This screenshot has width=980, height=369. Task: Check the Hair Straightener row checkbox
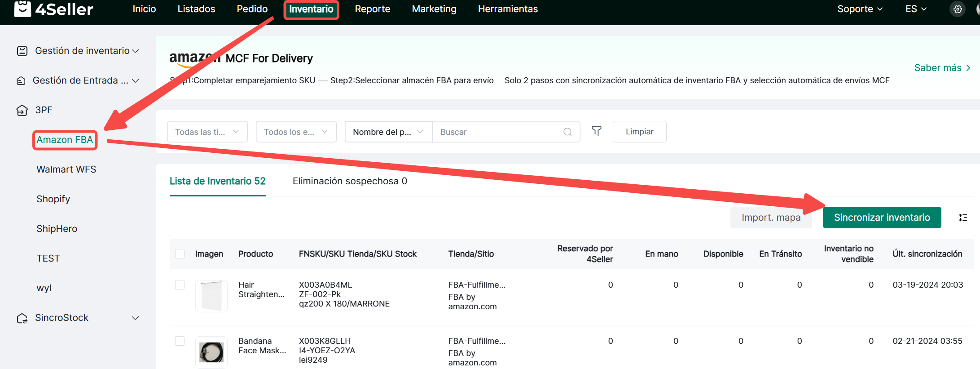(180, 285)
